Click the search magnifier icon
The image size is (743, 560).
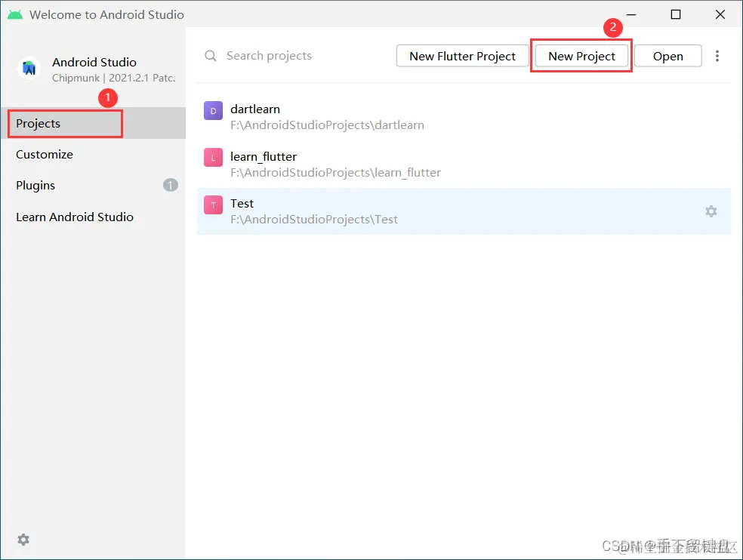point(211,56)
